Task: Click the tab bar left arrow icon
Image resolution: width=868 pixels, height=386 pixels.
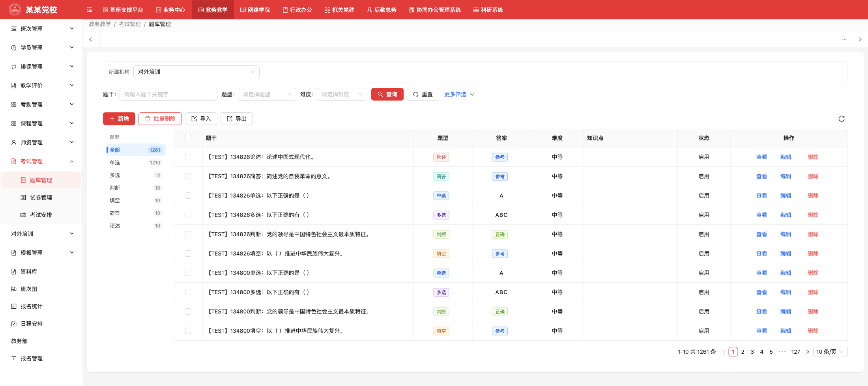Action: (x=91, y=39)
